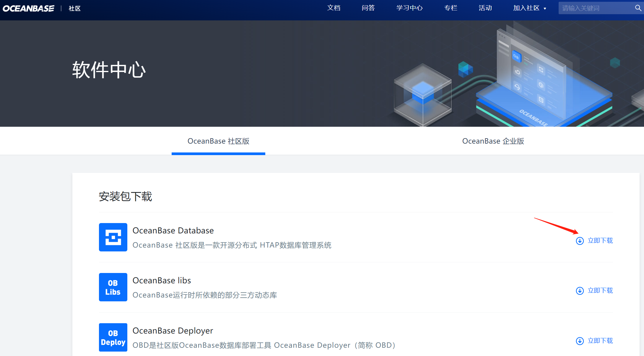
Task: Click the 社区 label beside the logo
Action: [x=74, y=9]
